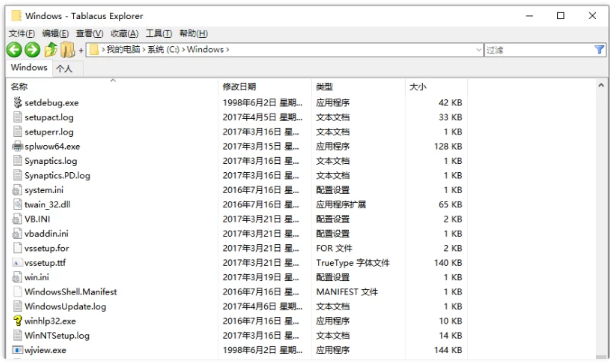Select the vssetup.for blank file icon
Image resolution: width=610 pixels, height=362 pixels.
click(17, 248)
